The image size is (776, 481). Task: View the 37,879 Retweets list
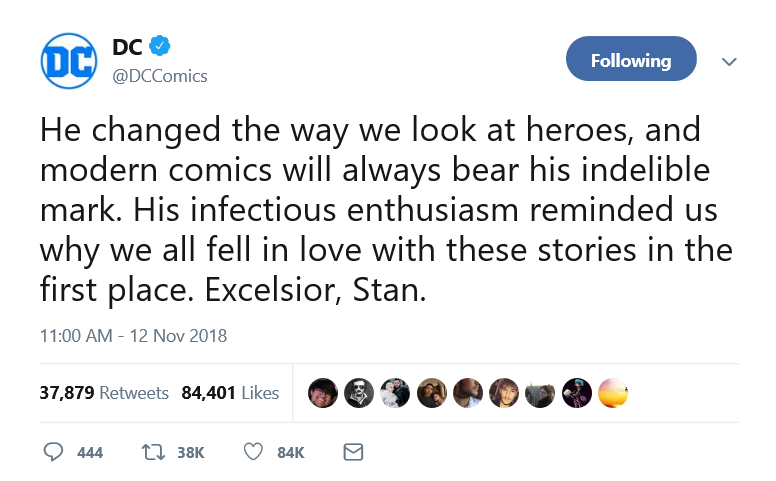pos(104,393)
